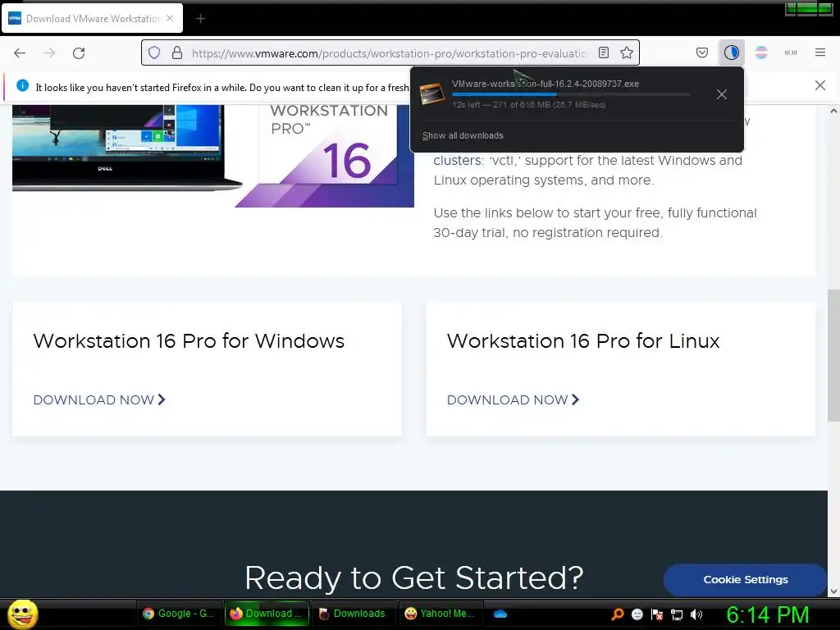Switch to Yahoo! Messenger taskbar window
Screen dimensions: 840x630
tap(441, 614)
